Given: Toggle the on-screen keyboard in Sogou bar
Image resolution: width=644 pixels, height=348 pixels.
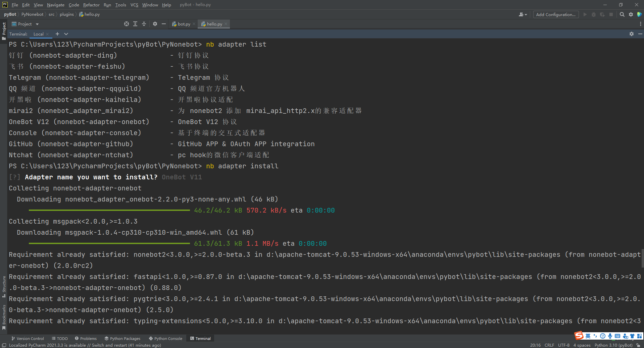Looking at the screenshot, I should (617, 336).
